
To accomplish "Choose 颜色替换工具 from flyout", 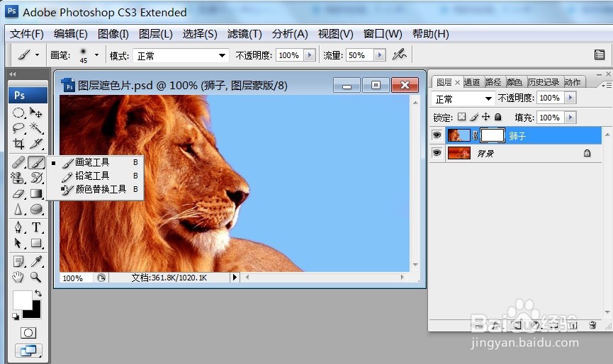I will click(95, 189).
